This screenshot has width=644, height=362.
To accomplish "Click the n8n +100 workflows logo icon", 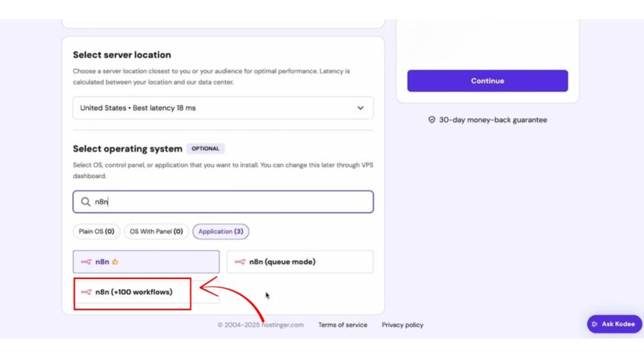I will point(86,292).
